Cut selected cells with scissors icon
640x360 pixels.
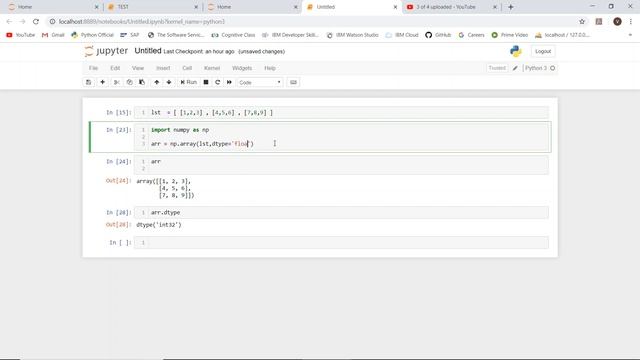point(117,82)
